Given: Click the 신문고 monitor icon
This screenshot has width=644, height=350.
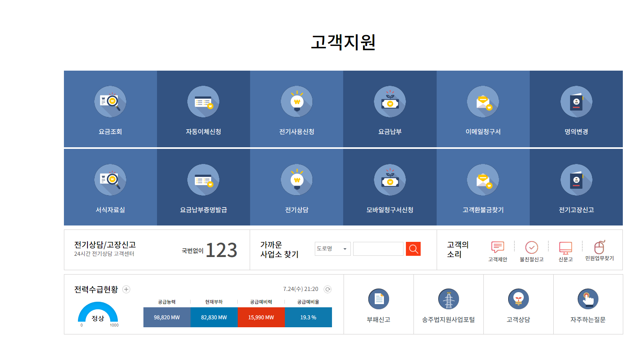Looking at the screenshot, I should [566, 248].
